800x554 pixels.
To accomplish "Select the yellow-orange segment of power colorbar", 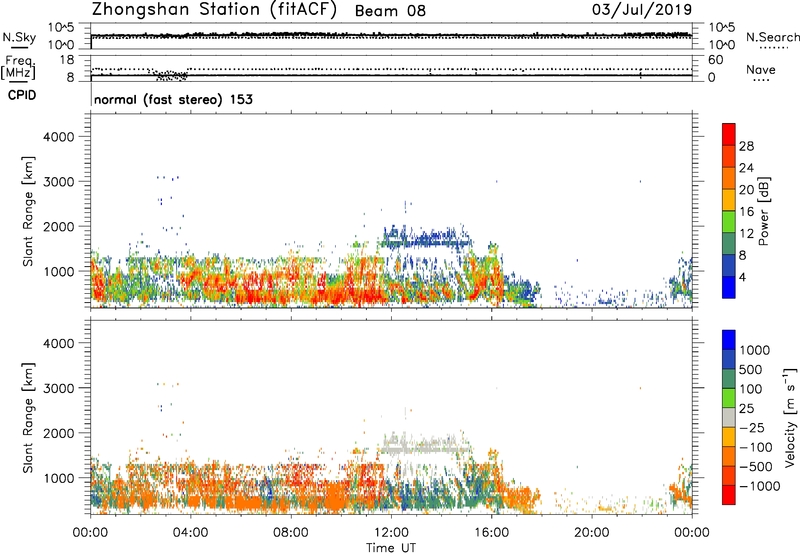I will click(x=729, y=200).
